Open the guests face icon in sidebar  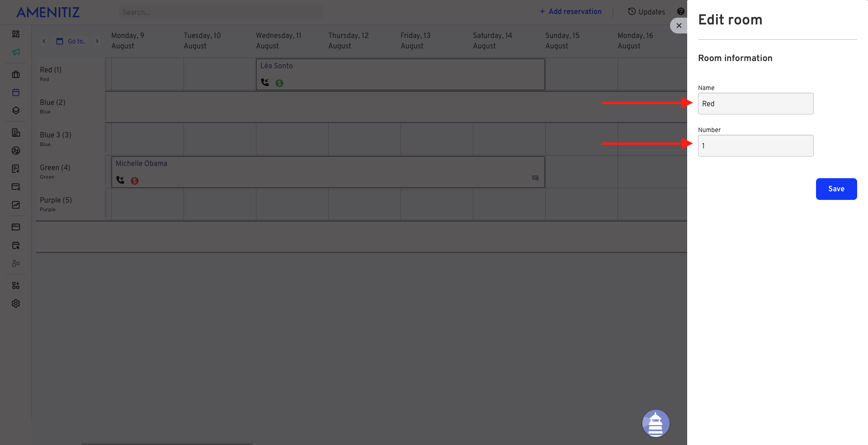coord(16,151)
